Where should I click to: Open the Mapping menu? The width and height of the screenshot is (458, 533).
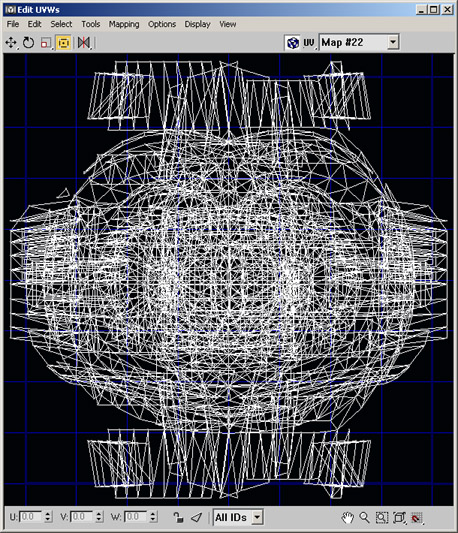click(x=124, y=24)
